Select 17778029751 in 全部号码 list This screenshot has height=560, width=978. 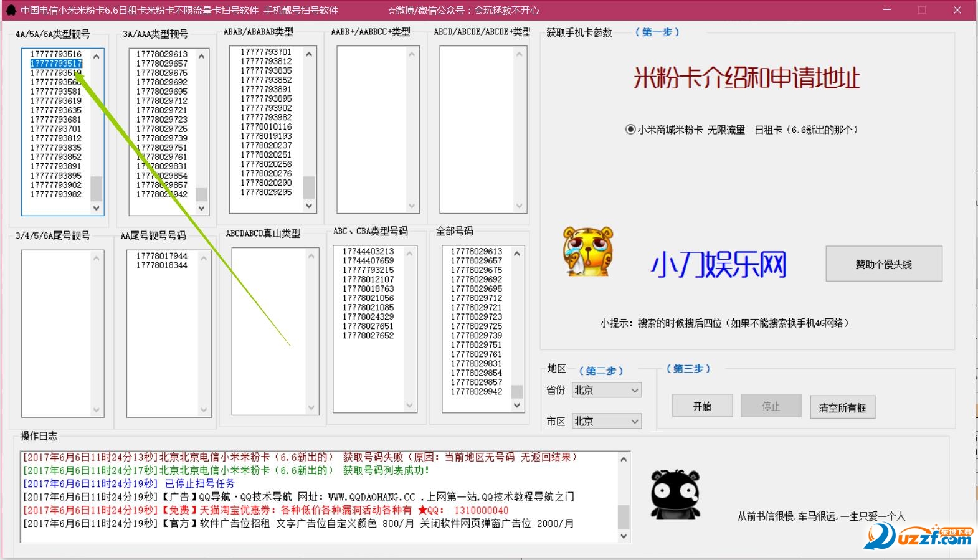coord(477,345)
